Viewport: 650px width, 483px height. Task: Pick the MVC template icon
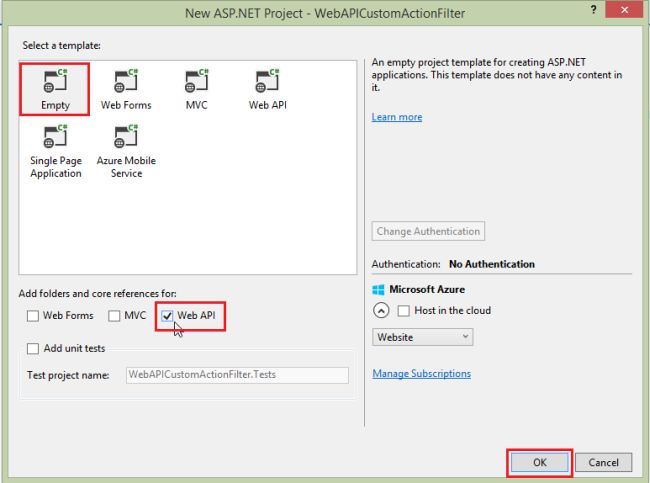pos(196,80)
